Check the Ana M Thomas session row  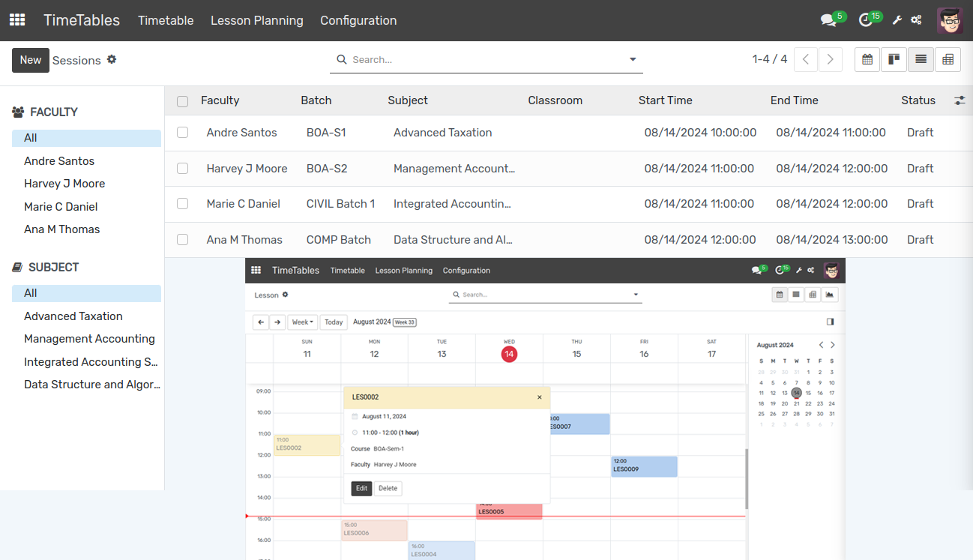coord(182,239)
